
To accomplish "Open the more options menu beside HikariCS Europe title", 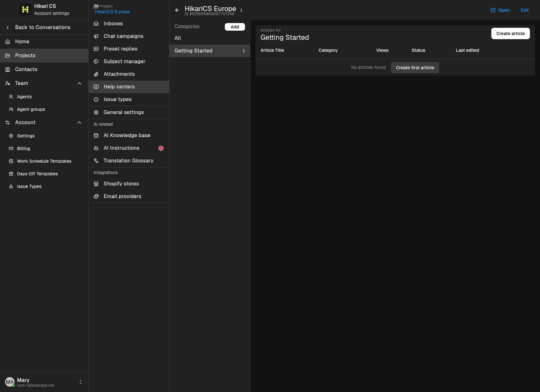I will tap(241, 10).
